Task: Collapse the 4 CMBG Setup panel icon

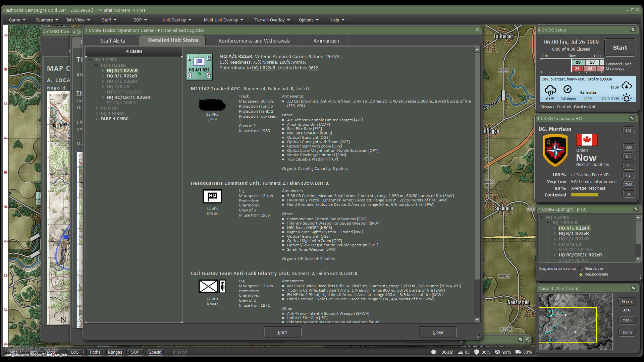Action: [x=633, y=30]
